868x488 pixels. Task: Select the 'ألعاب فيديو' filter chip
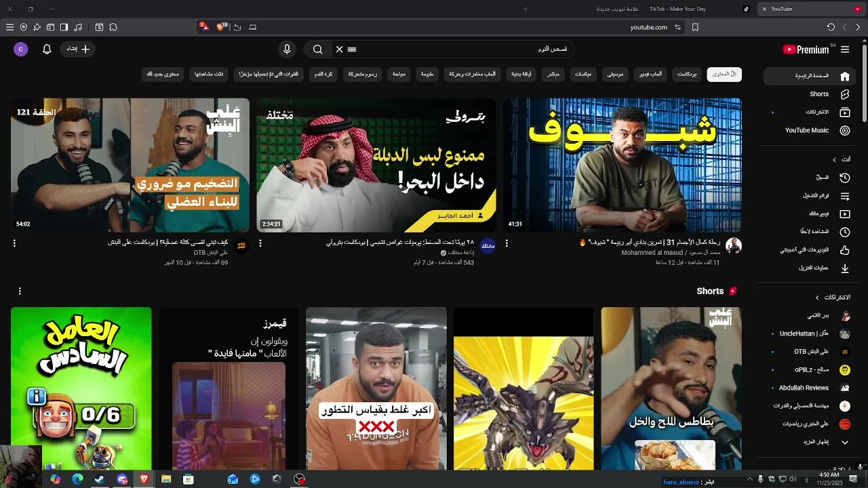click(x=651, y=75)
